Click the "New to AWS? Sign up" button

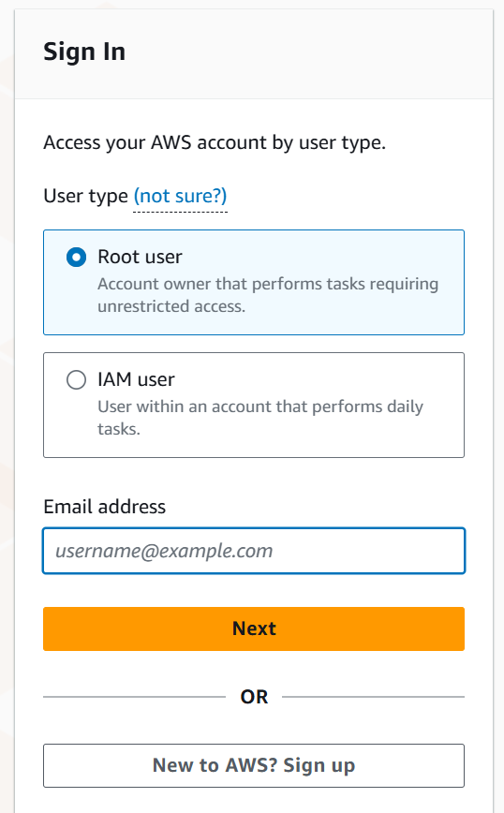(254, 766)
